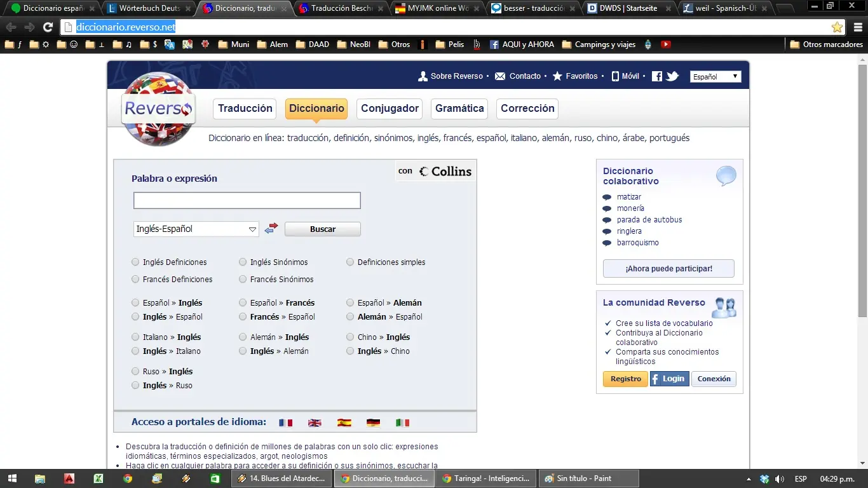
Task: Open the French flag language portal
Action: 286,423
